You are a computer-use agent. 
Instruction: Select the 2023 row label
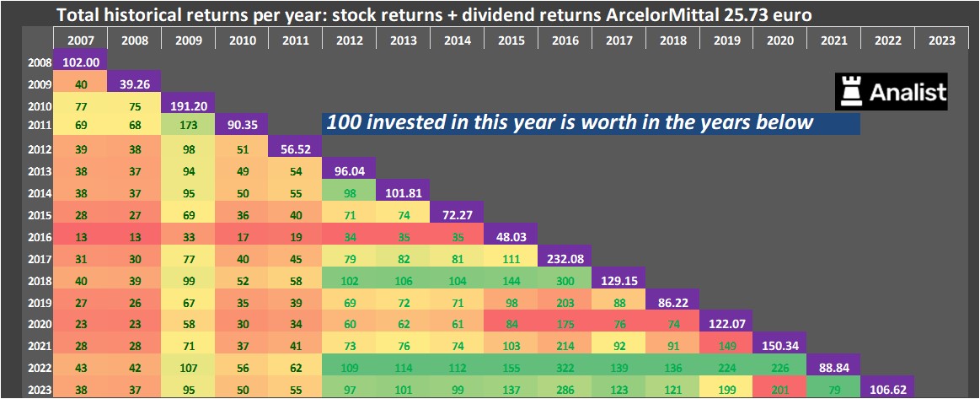click(x=38, y=390)
